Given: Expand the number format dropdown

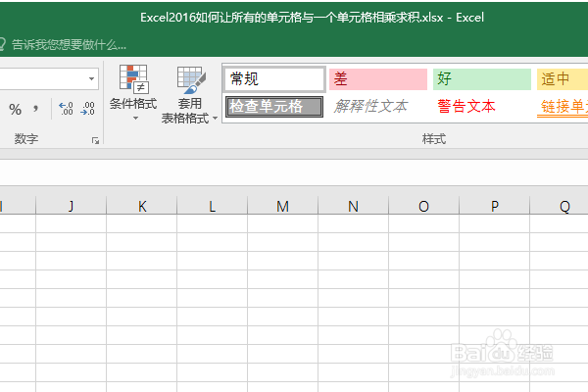Looking at the screenshot, I should click(91, 78).
